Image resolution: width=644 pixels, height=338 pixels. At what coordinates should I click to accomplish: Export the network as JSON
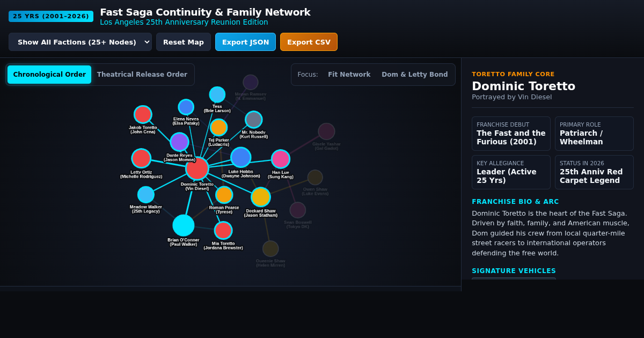(x=245, y=42)
